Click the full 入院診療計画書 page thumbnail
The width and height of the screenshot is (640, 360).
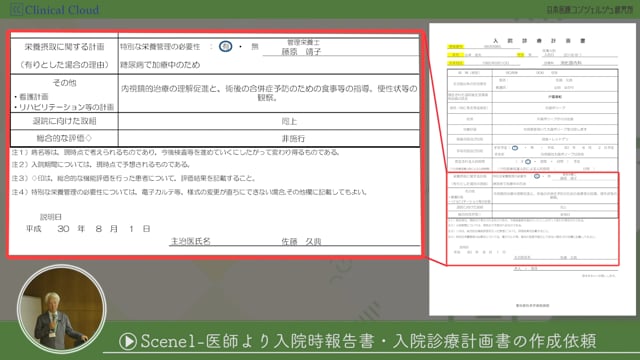click(x=532, y=169)
